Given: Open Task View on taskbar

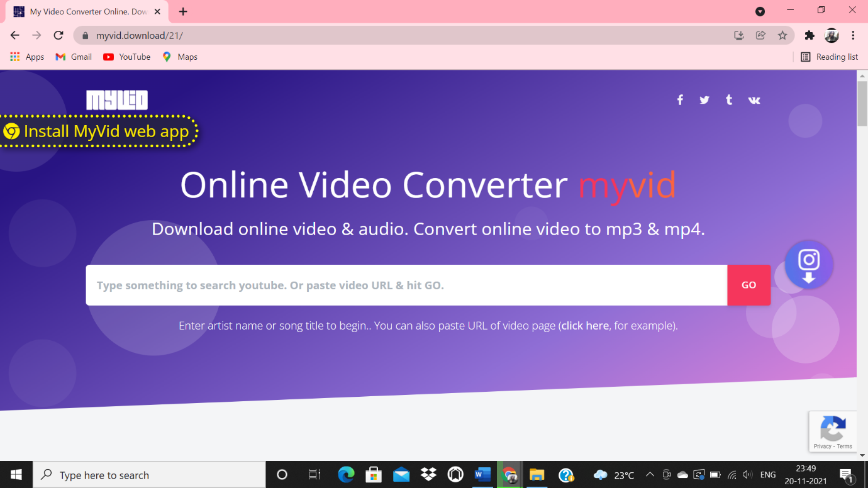Looking at the screenshot, I should pos(314,475).
